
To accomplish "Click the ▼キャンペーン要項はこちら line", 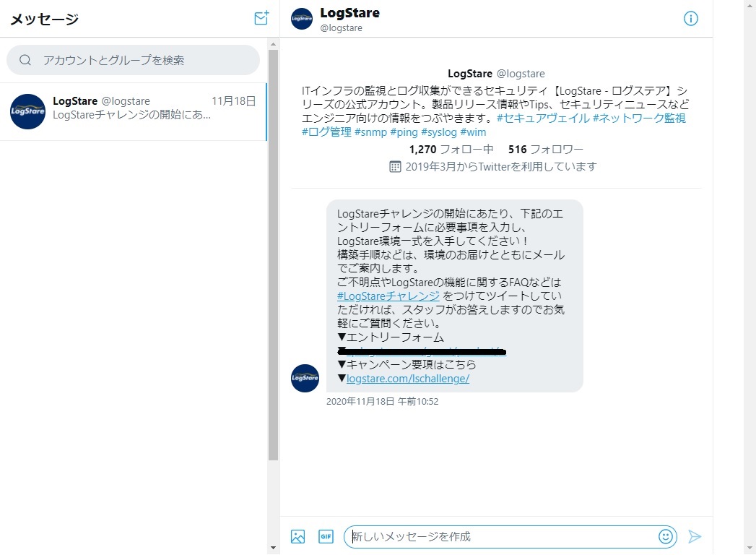I will (407, 364).
